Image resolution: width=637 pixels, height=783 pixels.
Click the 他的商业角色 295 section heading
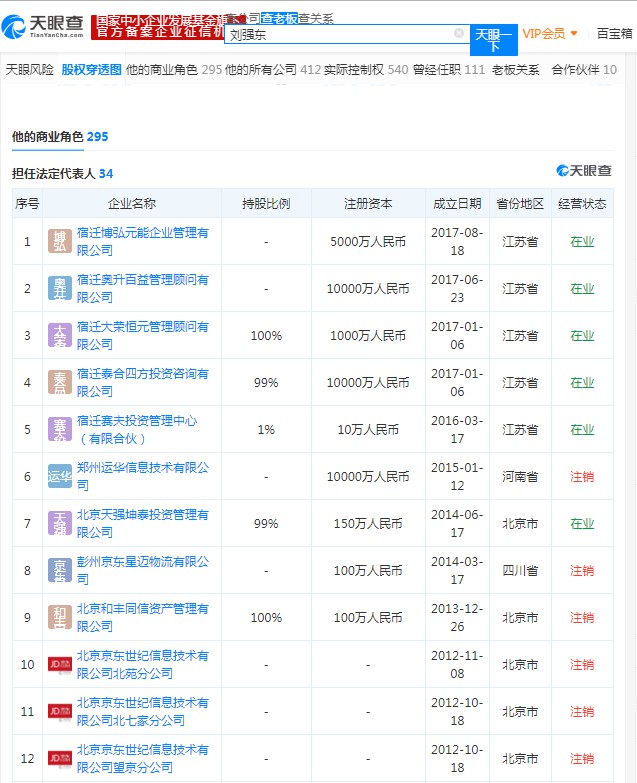pos(60,136)
